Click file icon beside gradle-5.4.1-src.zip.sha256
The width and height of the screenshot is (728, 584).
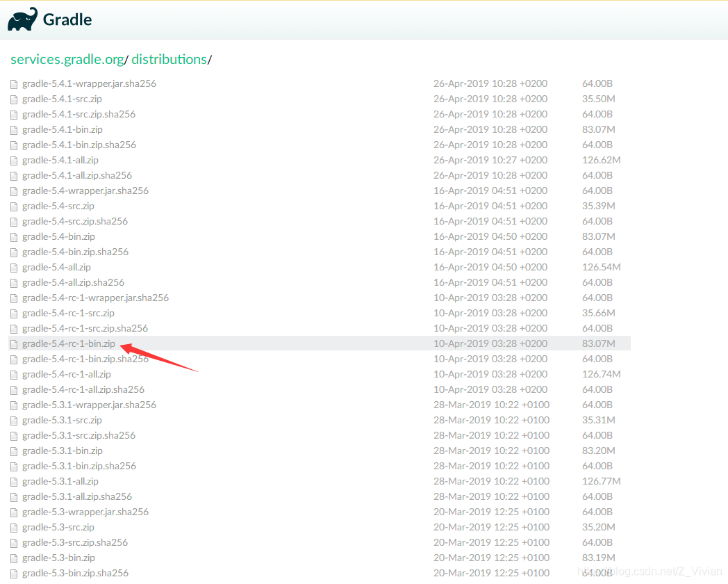[x=14, y=115]
